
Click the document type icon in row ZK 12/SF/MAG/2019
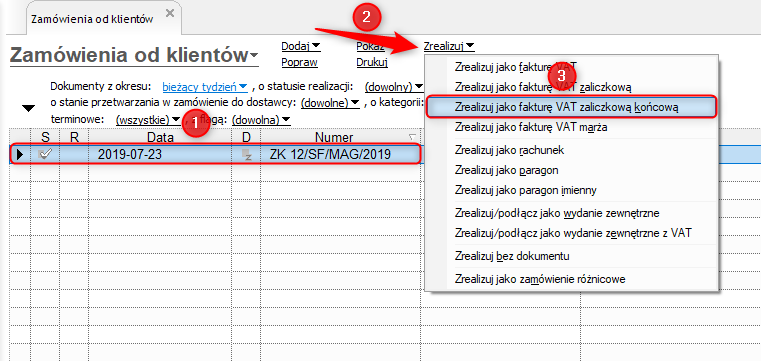click(x=248, y=155)
